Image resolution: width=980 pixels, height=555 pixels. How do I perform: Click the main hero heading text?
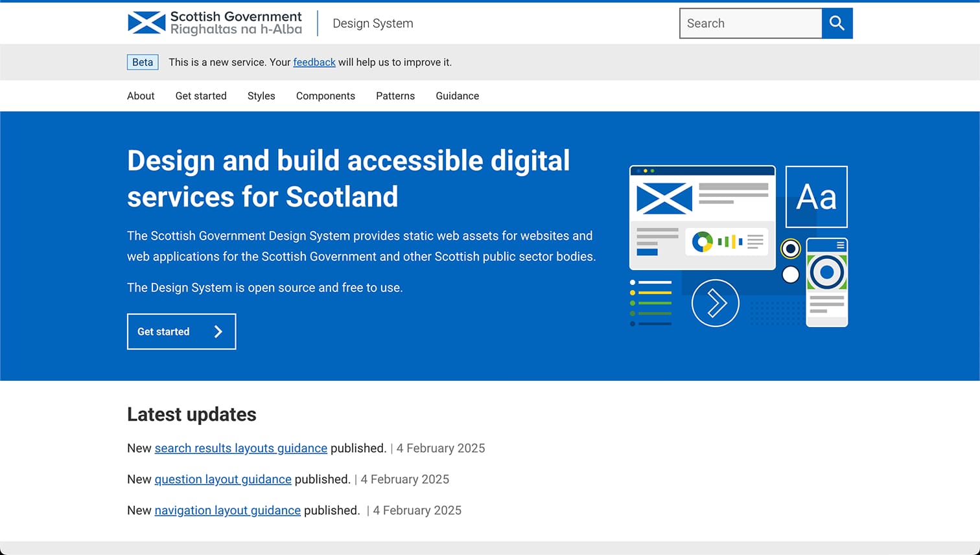pyautogui.click(x=349, y=179)
